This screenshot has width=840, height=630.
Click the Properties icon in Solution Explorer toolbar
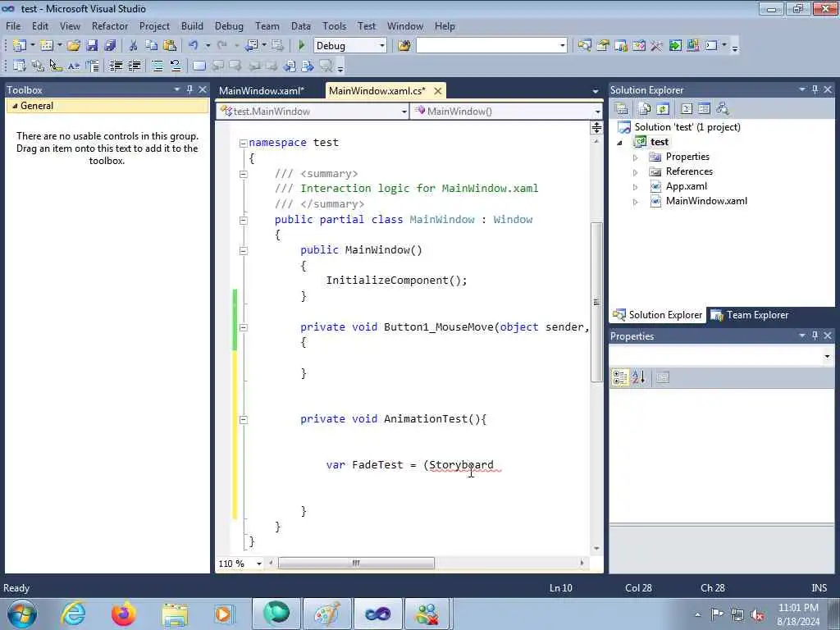[x=622, y=109]
